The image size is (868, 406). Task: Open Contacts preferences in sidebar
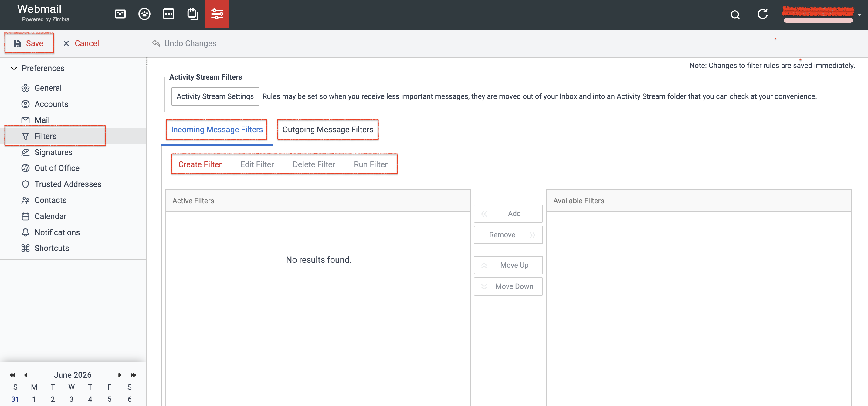pos(51,200)
